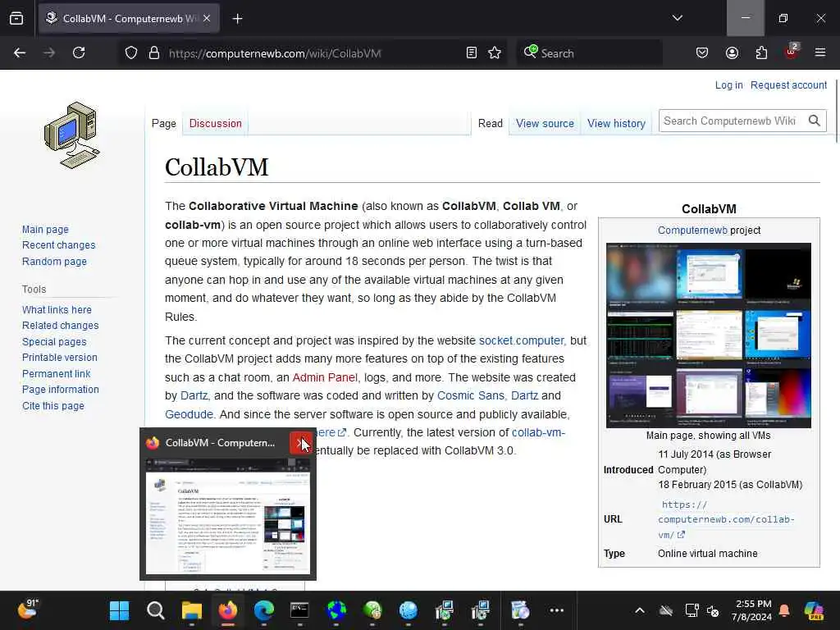Open the View source tab

pyautogui.click(x=545, y=124)
